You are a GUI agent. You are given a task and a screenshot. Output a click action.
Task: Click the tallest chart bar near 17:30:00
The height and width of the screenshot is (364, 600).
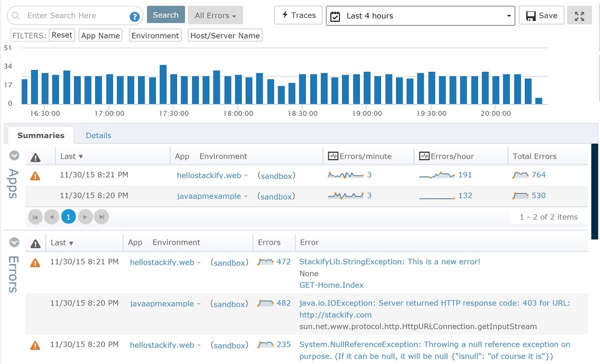(x=163, y=84)
